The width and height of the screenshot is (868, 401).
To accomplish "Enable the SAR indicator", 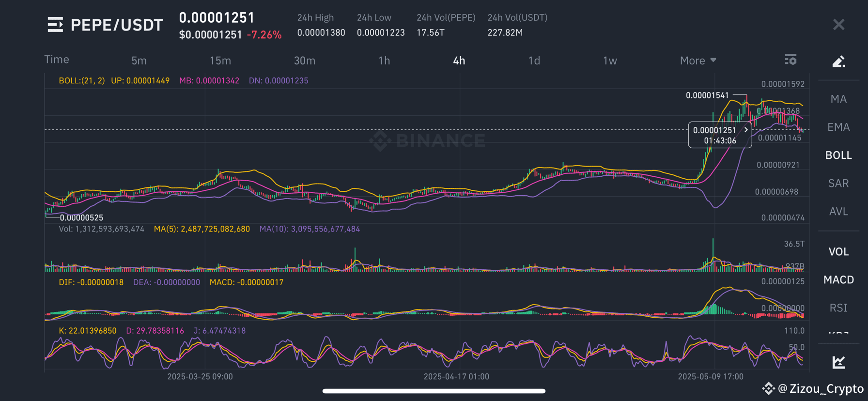I will point(838,184).
